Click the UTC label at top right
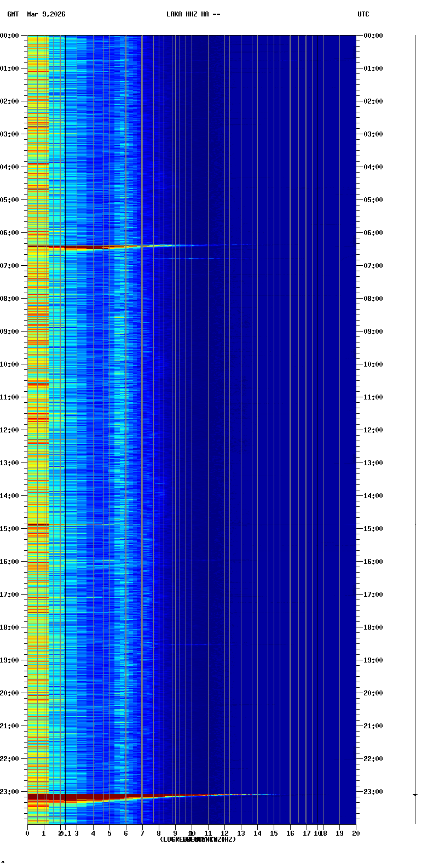 [363, 14]
